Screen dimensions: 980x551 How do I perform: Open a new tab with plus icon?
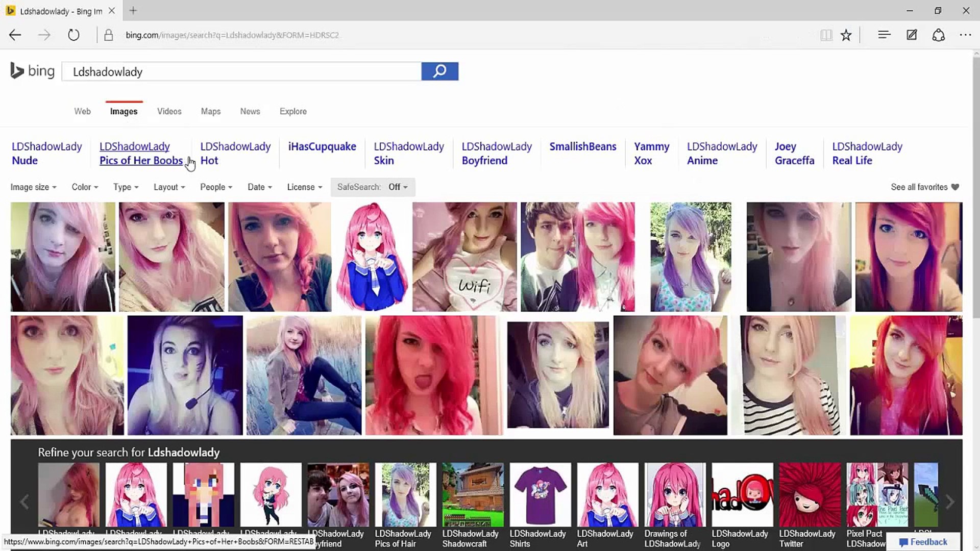(133, 11)
